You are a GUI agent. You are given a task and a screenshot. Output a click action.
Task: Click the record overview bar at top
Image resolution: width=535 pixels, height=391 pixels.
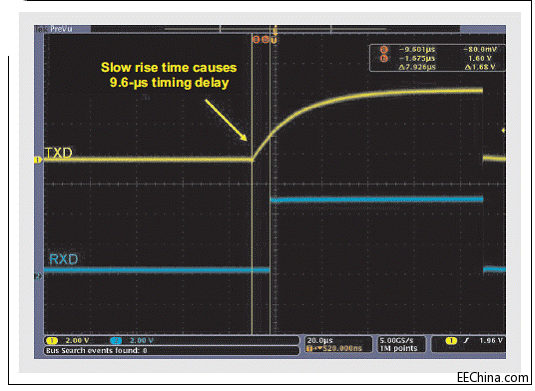coord(275,29)
